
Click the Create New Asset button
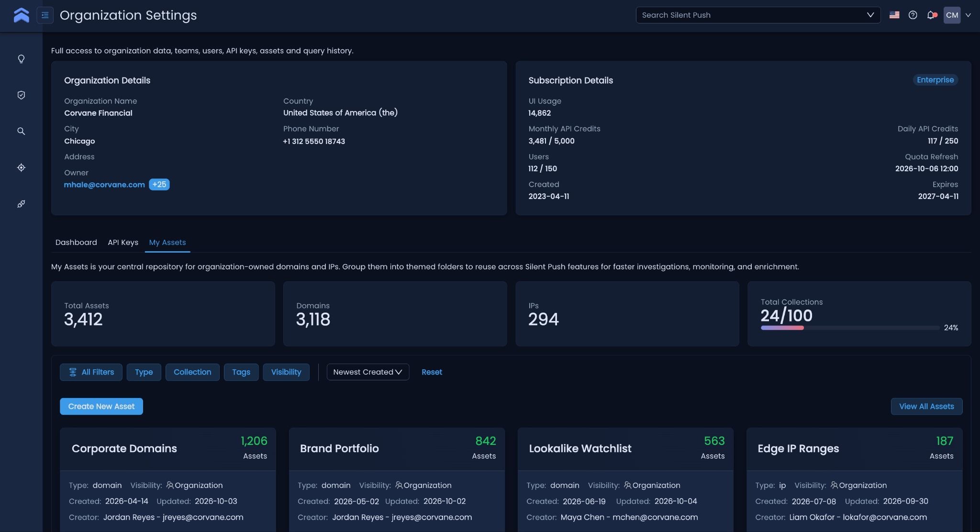101,406
